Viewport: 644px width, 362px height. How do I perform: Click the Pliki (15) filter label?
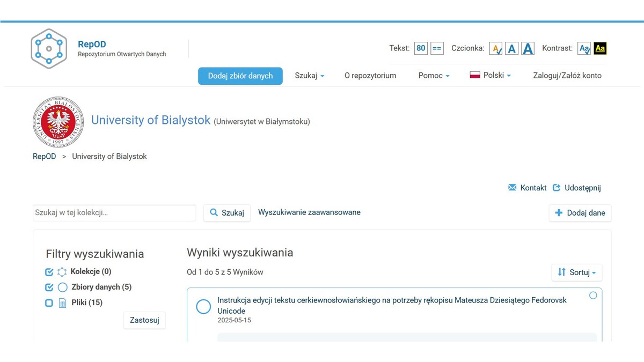(x=87, y=303)
